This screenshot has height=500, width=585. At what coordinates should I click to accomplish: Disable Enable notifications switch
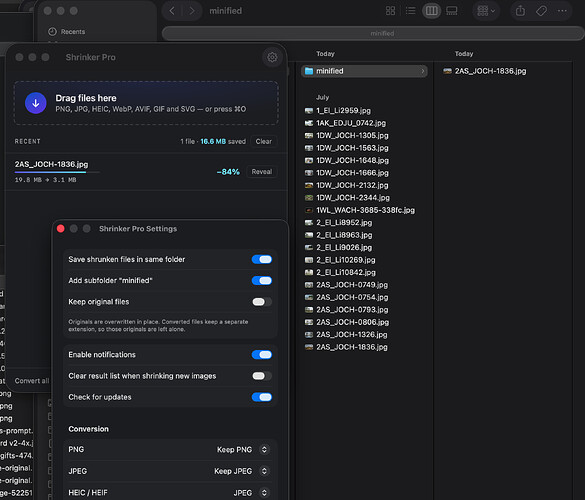tap(262, 354)
